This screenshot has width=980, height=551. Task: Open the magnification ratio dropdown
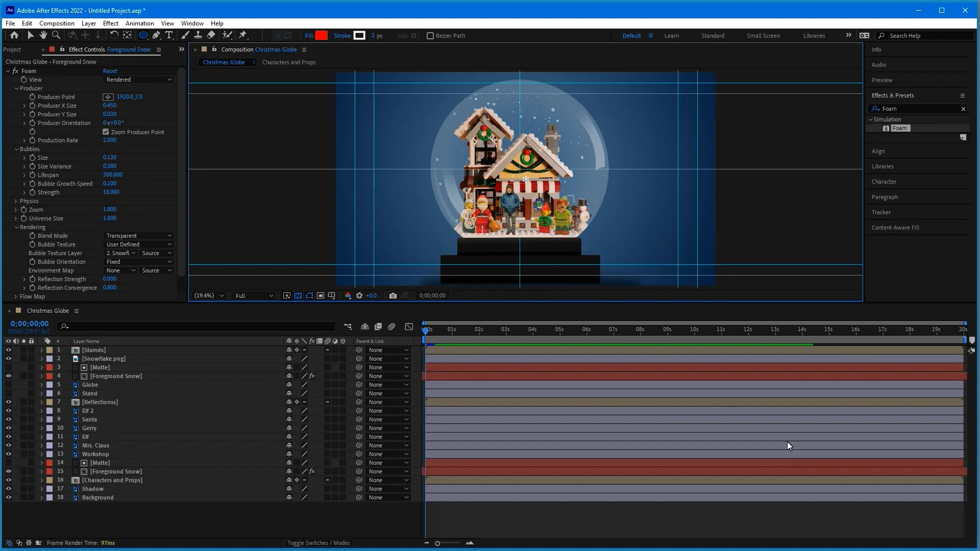[208, 295]
